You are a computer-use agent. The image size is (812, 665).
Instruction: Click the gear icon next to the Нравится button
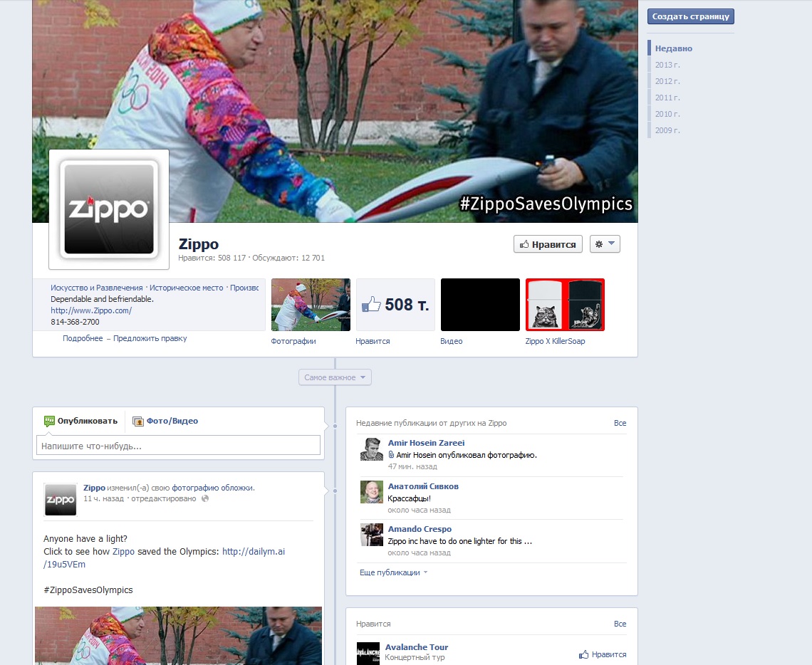click(x=599, y=244)
